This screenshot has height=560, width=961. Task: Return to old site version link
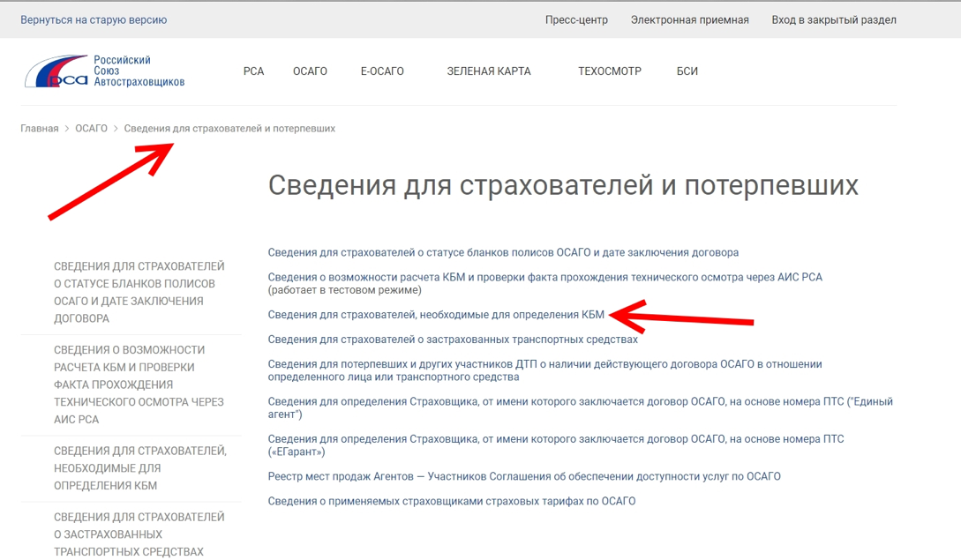94,19
